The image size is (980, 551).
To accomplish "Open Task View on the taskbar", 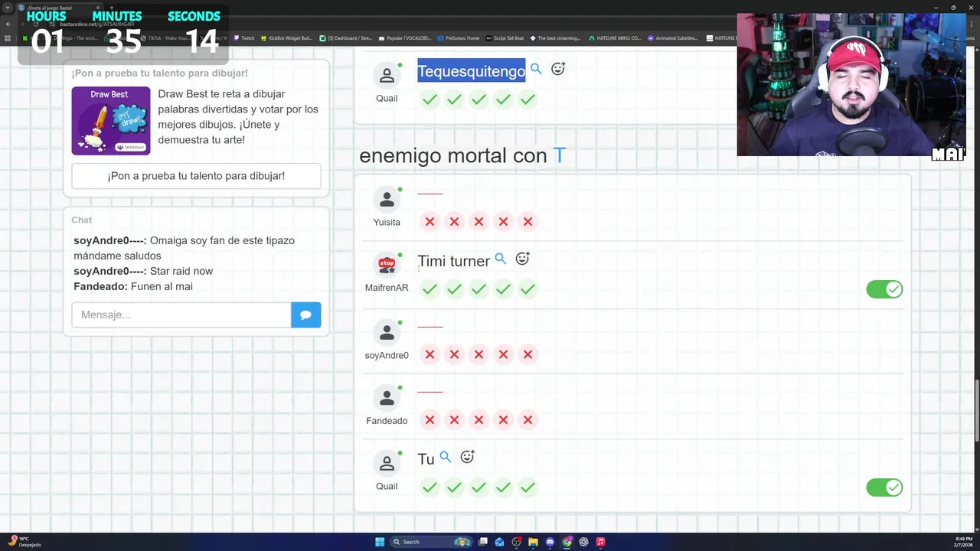I will [483, 542].
